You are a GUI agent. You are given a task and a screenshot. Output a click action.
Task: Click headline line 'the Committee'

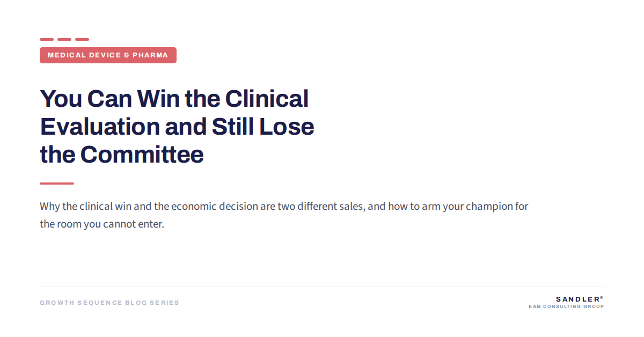(x=122, y=155)
